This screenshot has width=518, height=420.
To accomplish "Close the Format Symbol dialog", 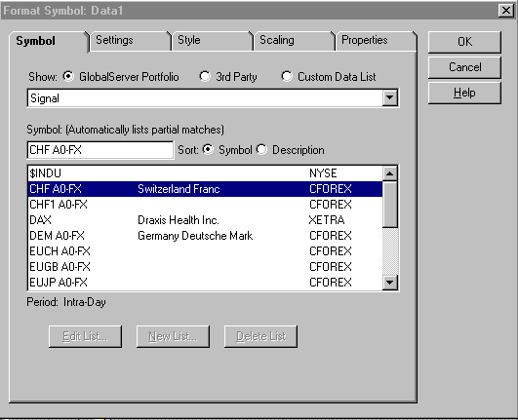I will (505, 11).
